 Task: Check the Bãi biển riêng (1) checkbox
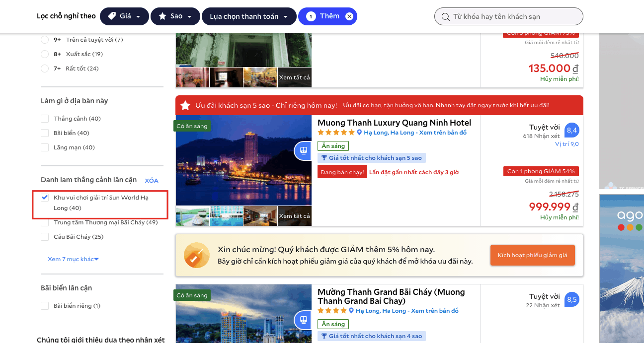[45, 306]
